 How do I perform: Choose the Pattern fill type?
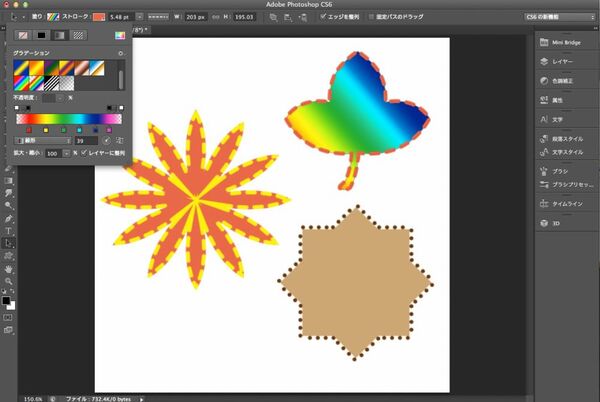pos(78,35)
